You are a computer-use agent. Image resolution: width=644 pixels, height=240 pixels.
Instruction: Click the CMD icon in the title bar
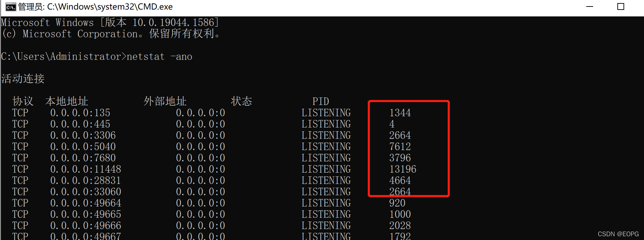tap(11, 7)
